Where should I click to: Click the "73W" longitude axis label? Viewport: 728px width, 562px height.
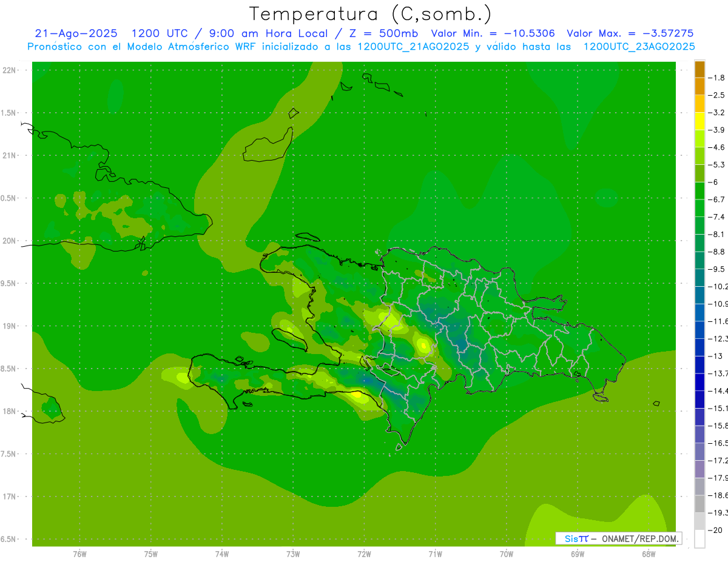pyautogui.click(x=293, y=554)
